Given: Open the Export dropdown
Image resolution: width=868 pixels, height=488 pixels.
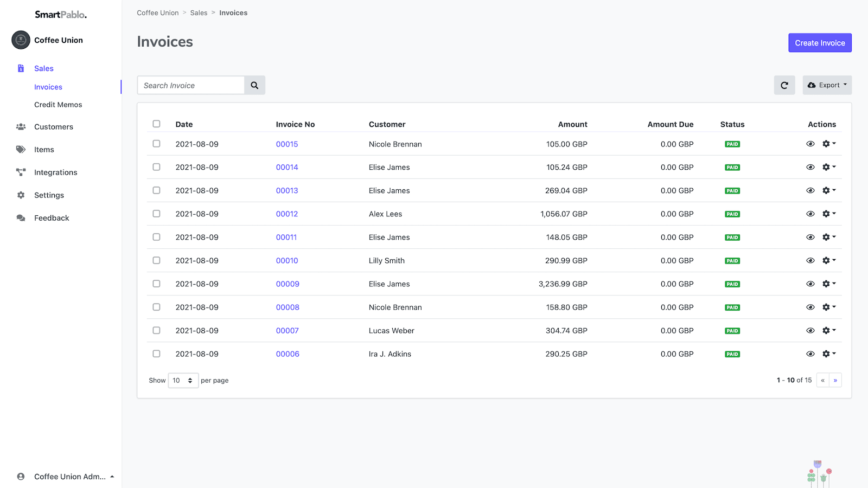Looking at the screenshot, I should click(827, 85).
